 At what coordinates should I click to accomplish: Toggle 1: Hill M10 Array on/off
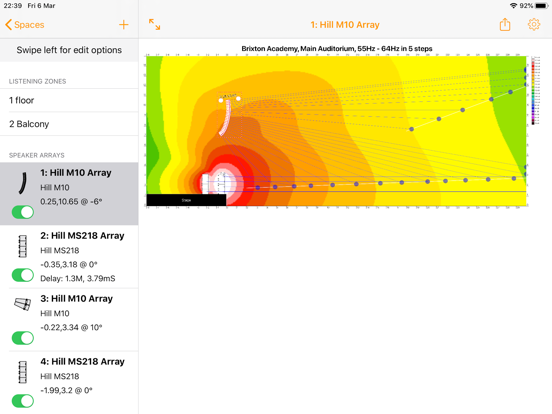tap(23, 212)
